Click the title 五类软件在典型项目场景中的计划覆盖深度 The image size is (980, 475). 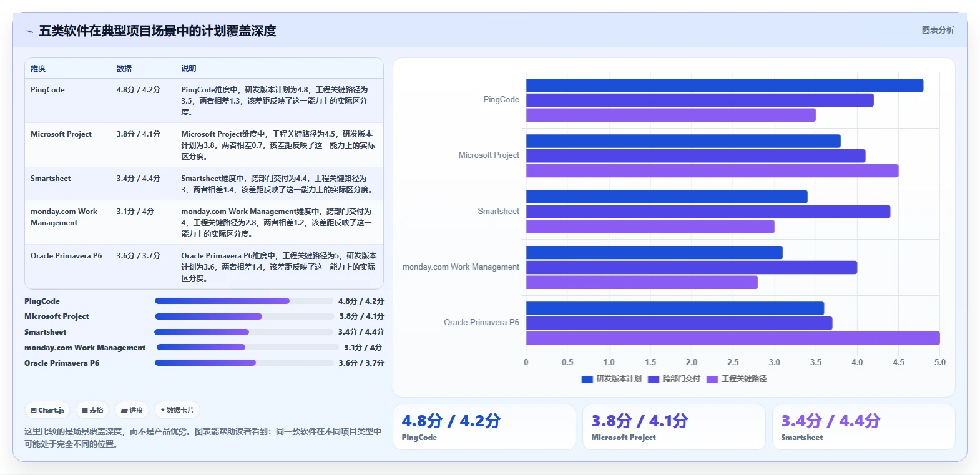click(x=157, y=31)
